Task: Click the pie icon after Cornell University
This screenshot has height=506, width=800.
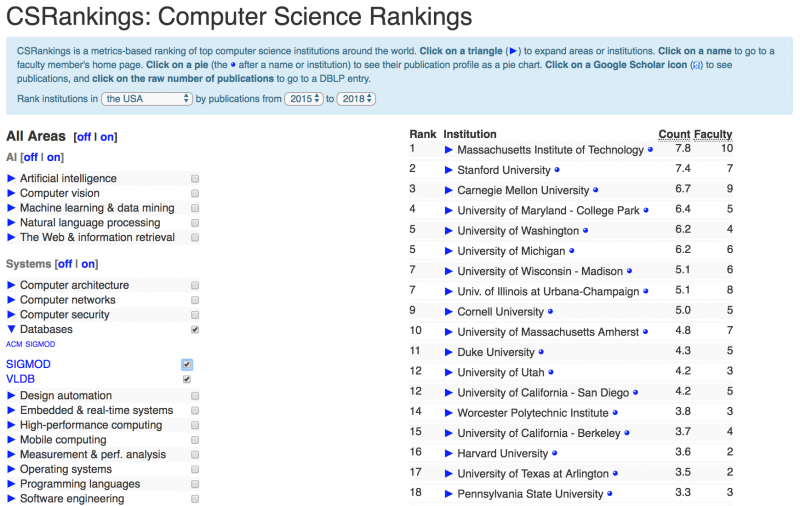Action: 550,311
